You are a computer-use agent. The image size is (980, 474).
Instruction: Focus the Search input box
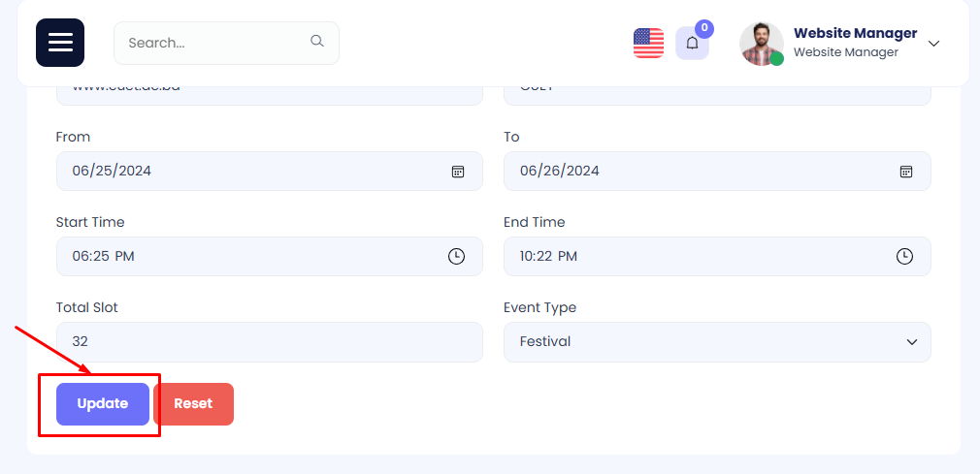point(213,43)
